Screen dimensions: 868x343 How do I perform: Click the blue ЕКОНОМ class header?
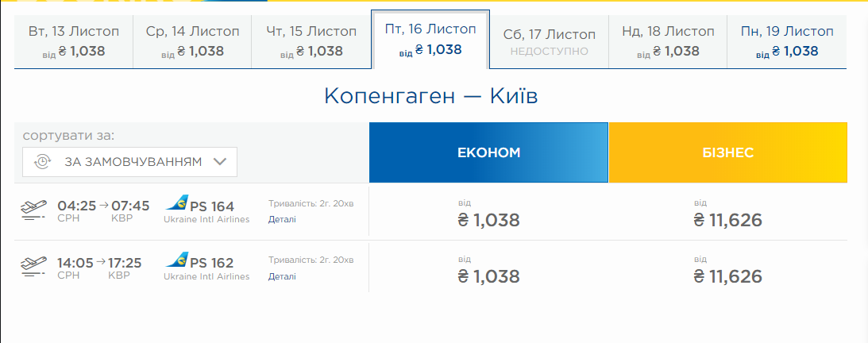[x=488, y=152]
